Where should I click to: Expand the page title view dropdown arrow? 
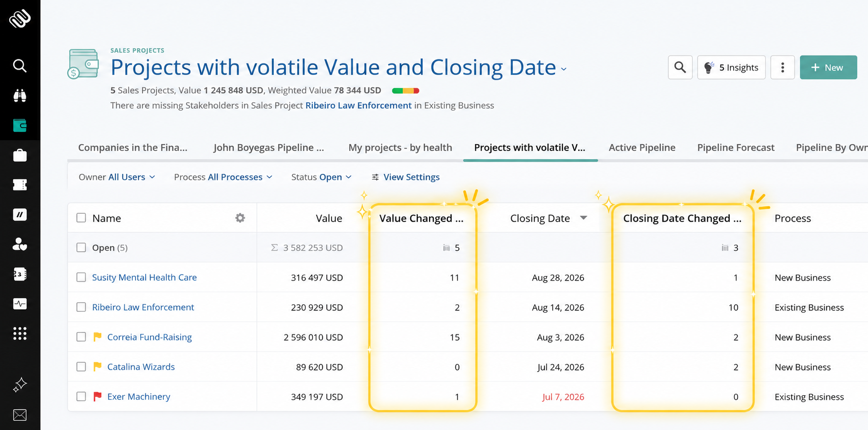tap(564, 69)
